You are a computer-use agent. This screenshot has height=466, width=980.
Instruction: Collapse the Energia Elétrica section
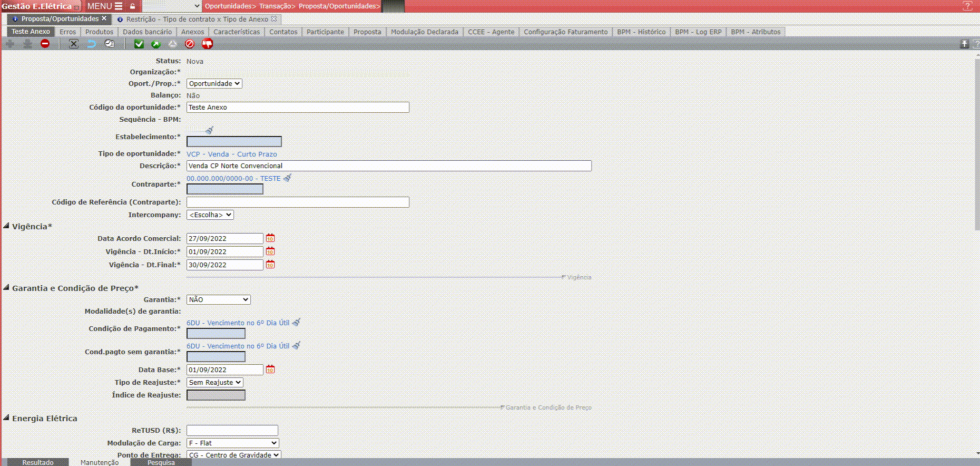pos(6,418)
